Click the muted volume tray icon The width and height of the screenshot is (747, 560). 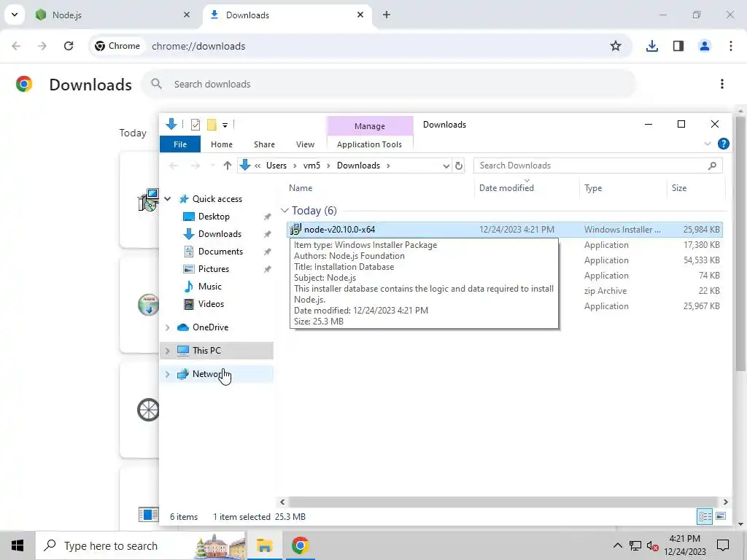[x=652, y=545]
